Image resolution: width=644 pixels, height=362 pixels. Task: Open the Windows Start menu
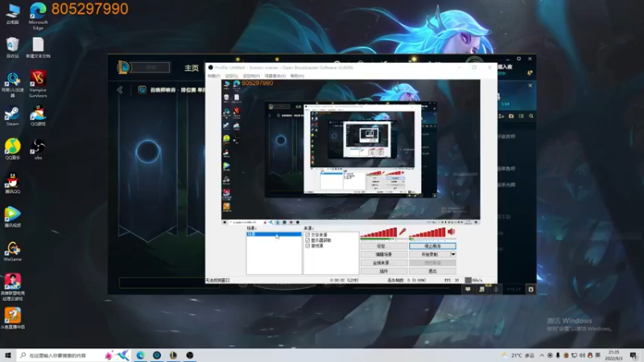click(8, 355)
